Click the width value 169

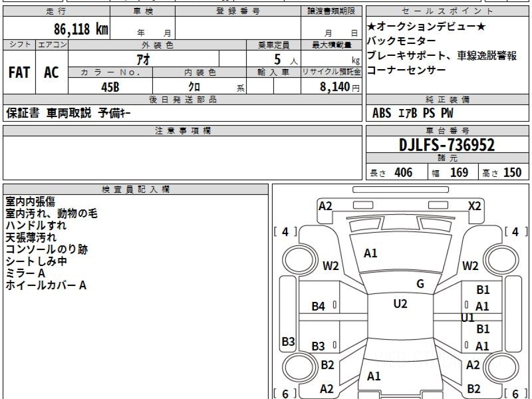coord(459,172)
